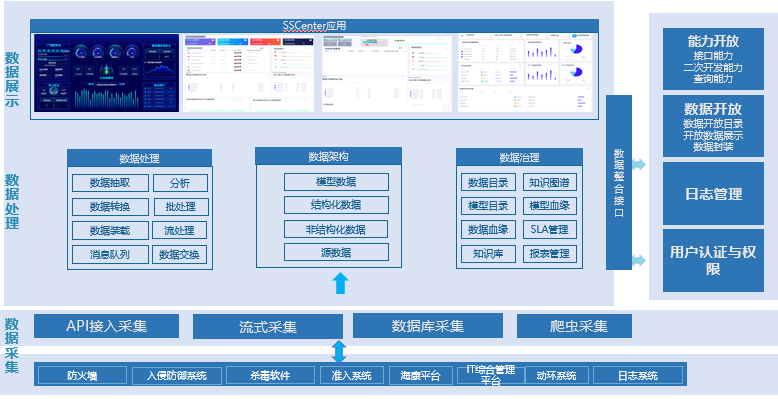Select the 非结构化数据 box

pyautogui.click(x=336, y=229)
